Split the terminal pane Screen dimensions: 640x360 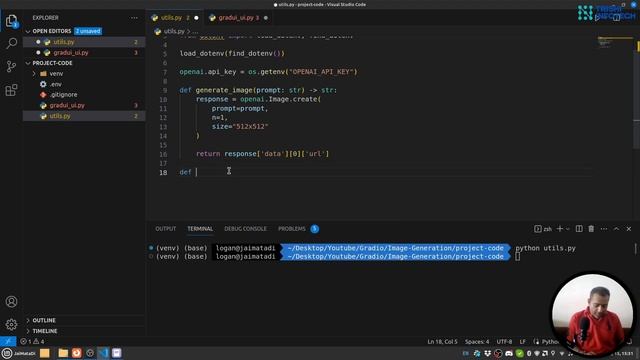point(579,229)
